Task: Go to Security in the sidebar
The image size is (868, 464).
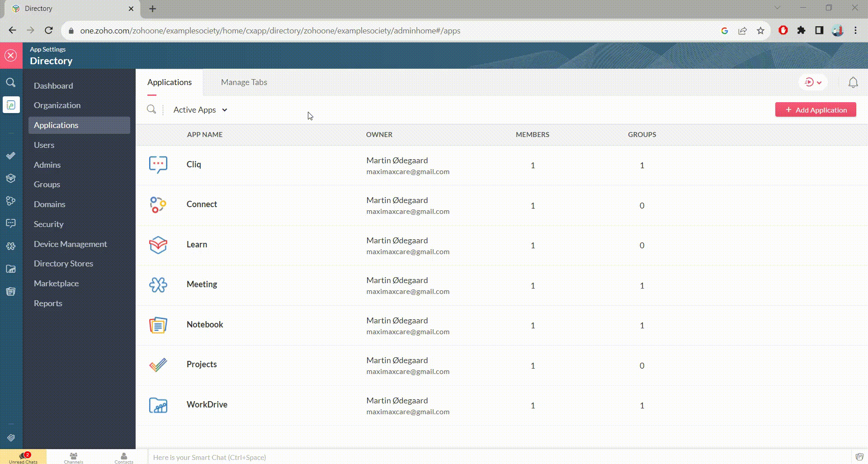Action: [48, 224]
